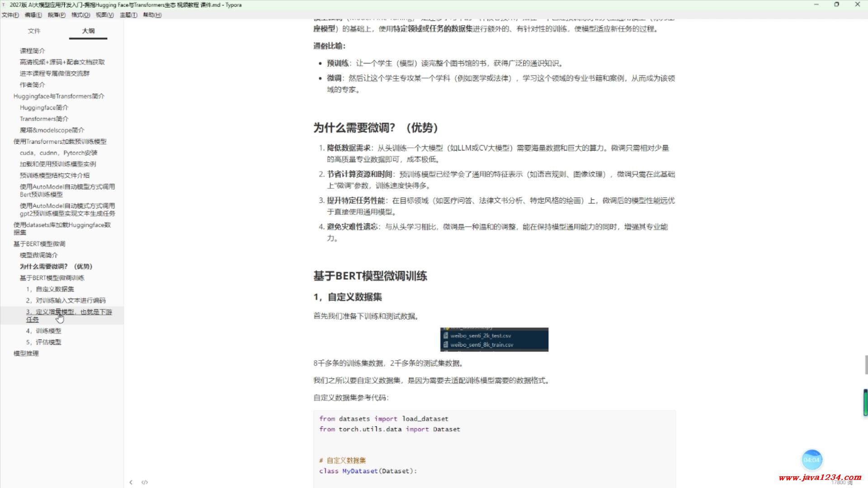Toggle source code mode icon

145,482
